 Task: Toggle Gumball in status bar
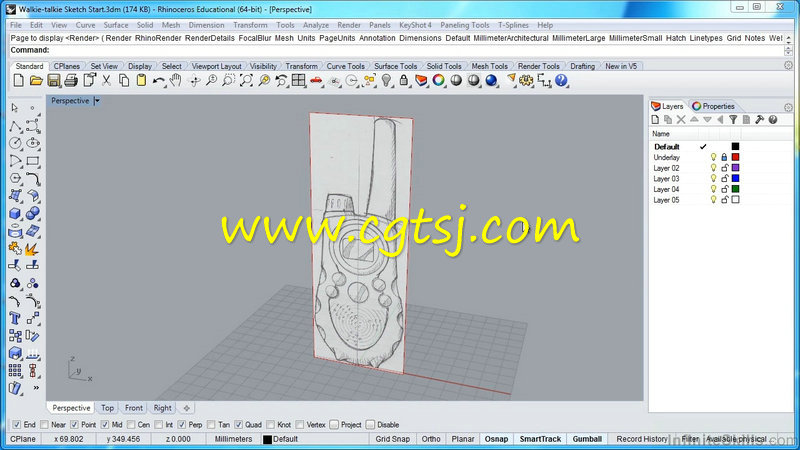[x=587, y=439]
